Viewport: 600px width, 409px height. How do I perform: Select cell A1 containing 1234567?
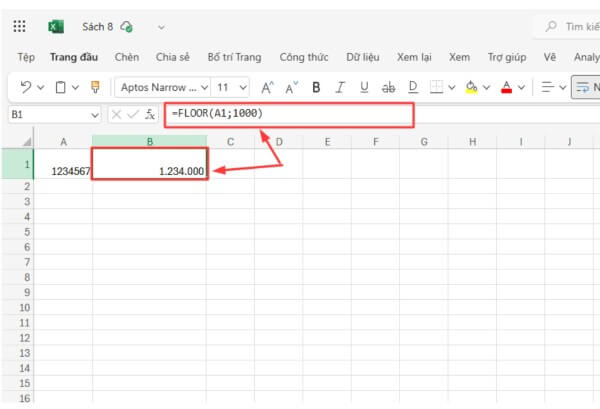64,164
